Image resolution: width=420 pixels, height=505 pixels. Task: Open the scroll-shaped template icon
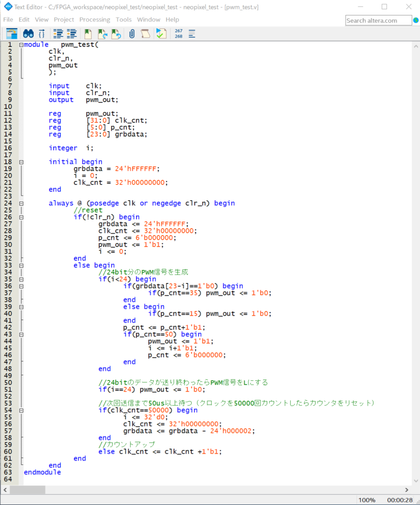click(145, 34)
